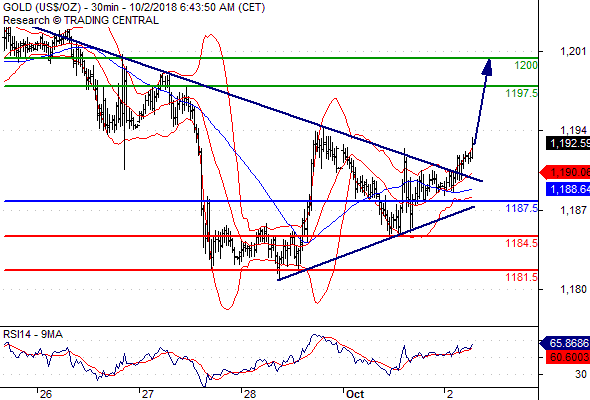Click the RSI axis label 30
The height and width of the screenshot is (400, 590).
pos(581,374)
